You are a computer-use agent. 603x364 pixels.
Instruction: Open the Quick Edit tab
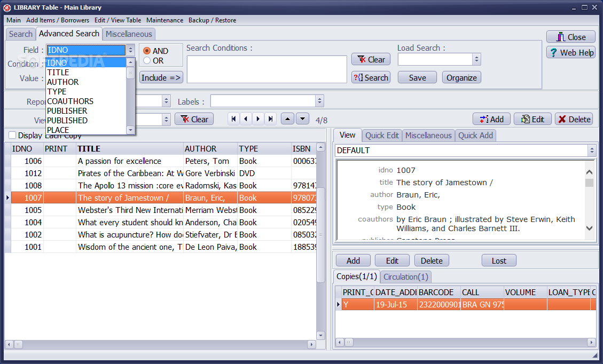coord(382,135)
